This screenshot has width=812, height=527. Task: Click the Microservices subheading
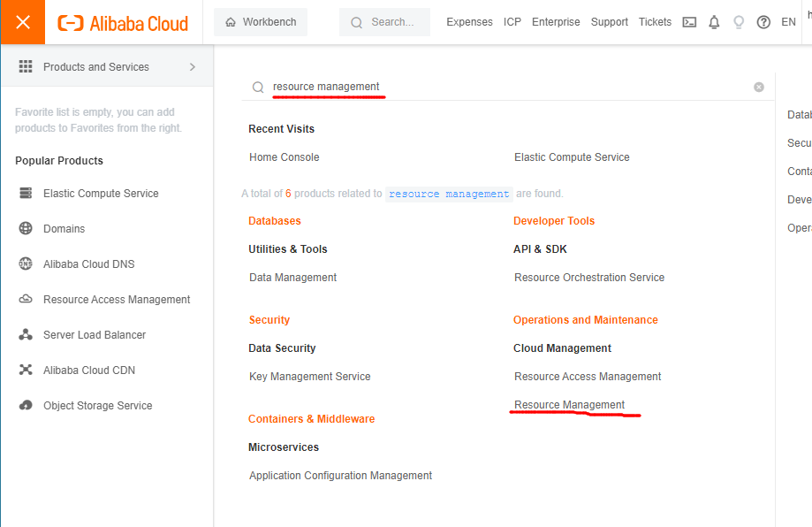click(284, 447)
